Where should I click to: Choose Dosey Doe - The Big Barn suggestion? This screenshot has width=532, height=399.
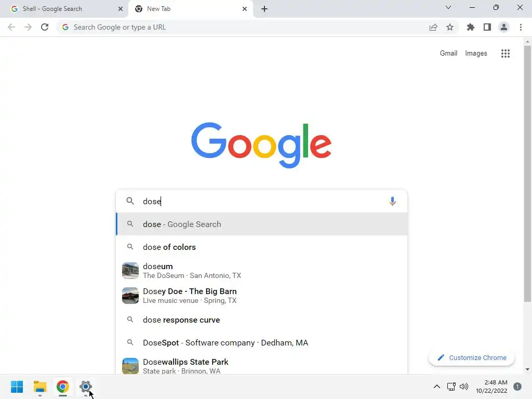262,296
